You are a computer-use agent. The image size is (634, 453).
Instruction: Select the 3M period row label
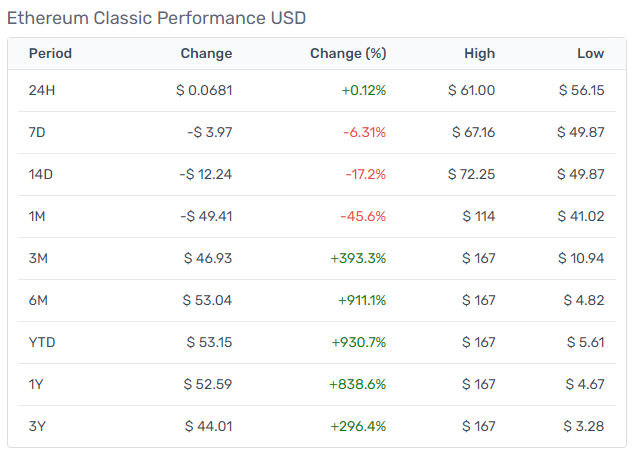pos(38,258)
